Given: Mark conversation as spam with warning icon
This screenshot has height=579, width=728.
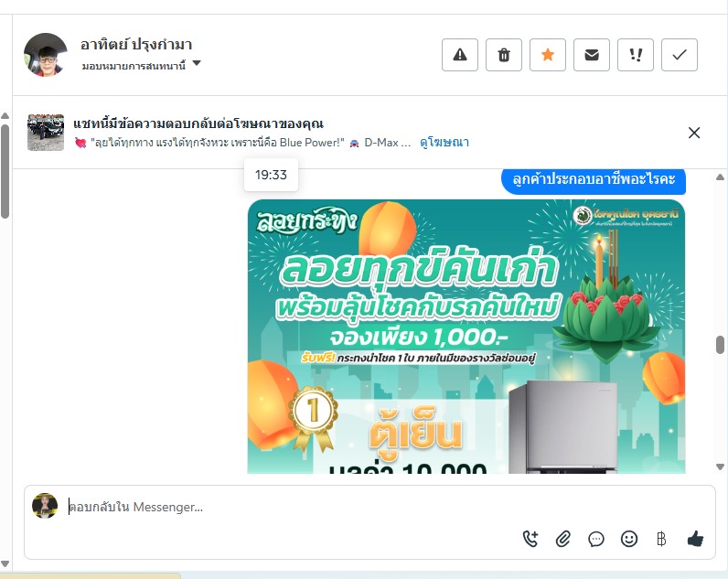Looking at the screenshot, I should click(x=460, y=55).
